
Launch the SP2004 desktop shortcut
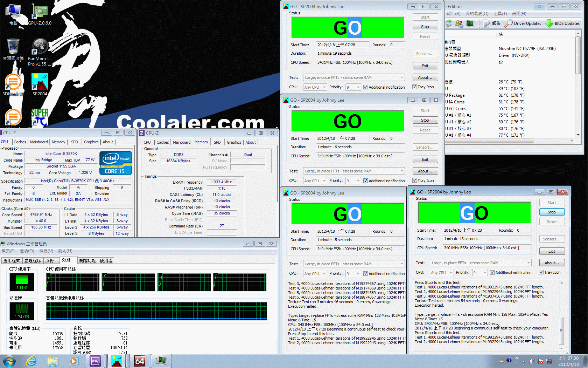coord(40,84)
